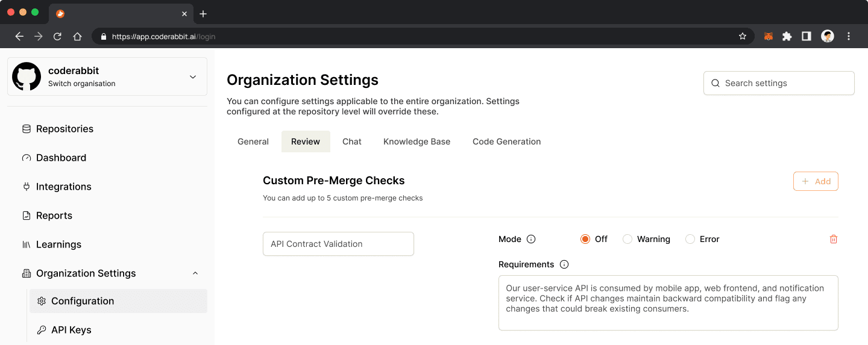Image resolution: width=868 pixels, height=345 pixels.
Task: Set Mode to Error
Action: pyautogui.click(x=690, y=239)
